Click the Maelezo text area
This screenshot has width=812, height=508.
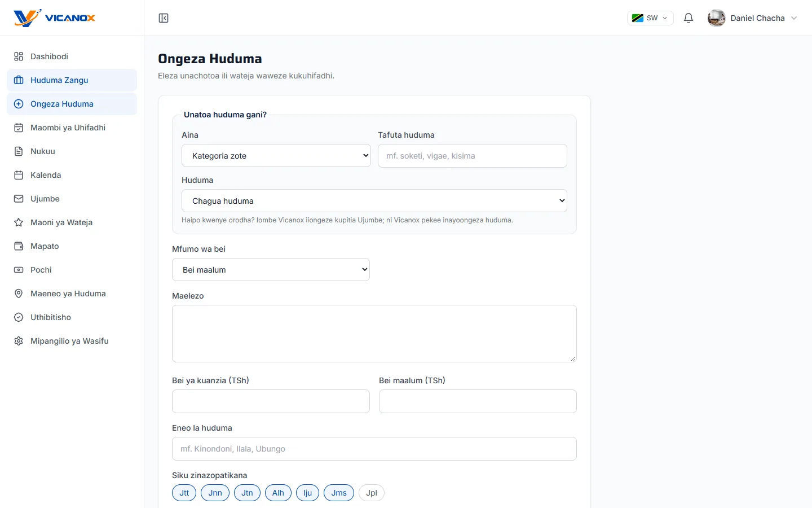point(374,334)
